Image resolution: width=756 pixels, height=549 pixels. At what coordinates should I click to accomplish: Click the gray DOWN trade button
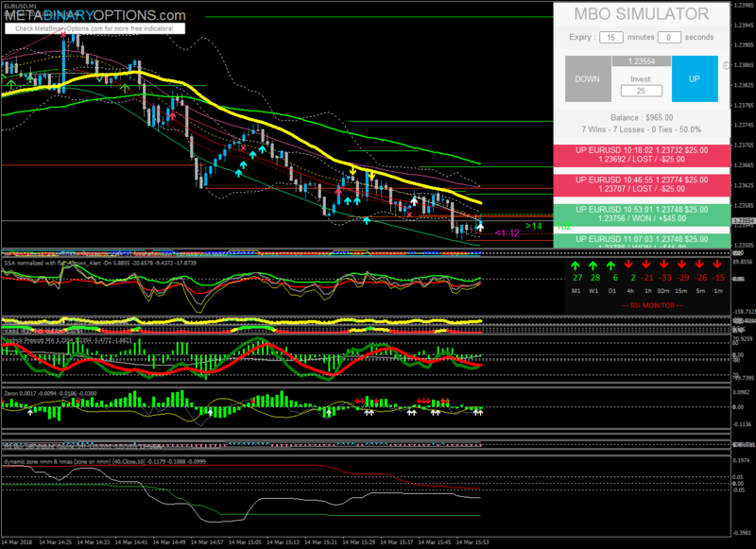[587, 78]
